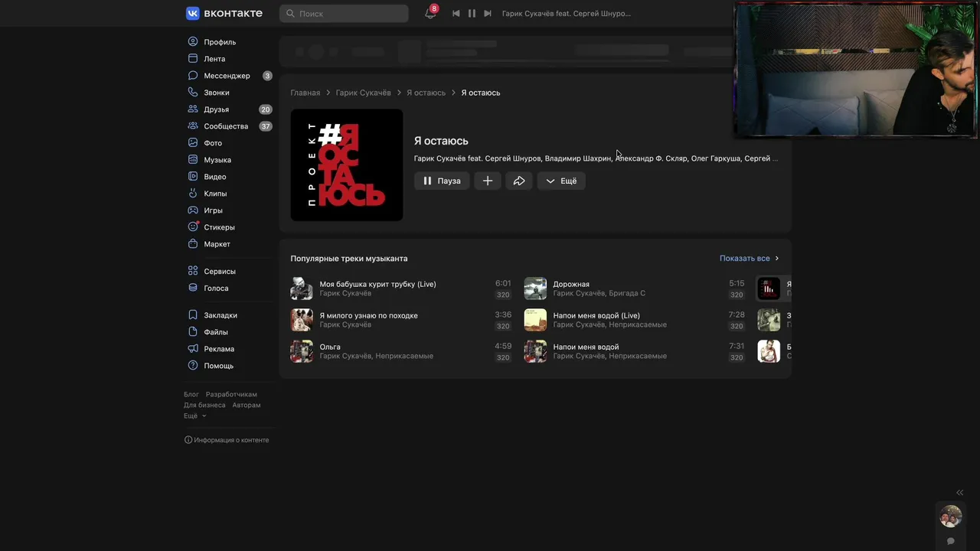Play the track Ольга
Screen dimensions: 980x551
coord(401,351)
